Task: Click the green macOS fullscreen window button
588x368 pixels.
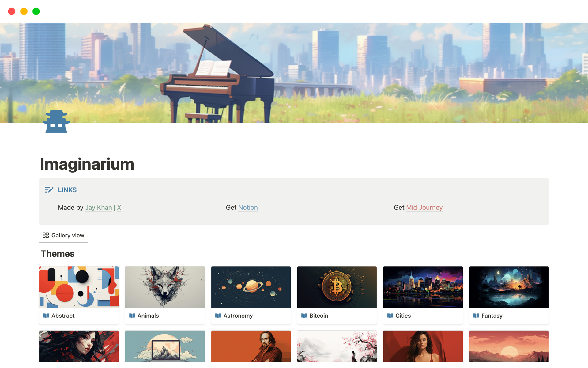Action: [x=36, y=11]
